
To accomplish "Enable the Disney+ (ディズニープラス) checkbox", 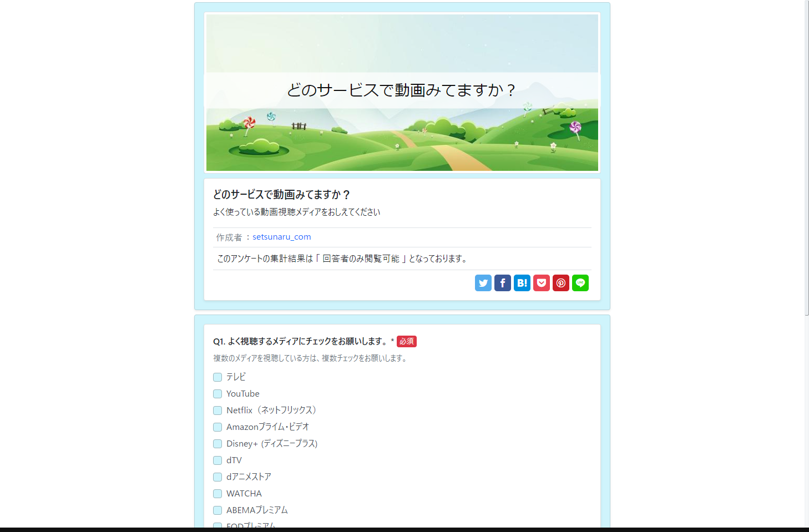I will point(217,444).
